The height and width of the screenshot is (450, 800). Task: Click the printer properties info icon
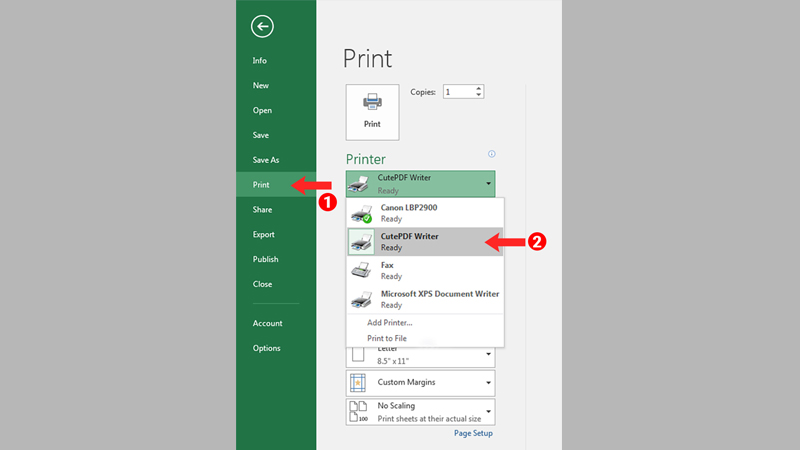point(491,154)
